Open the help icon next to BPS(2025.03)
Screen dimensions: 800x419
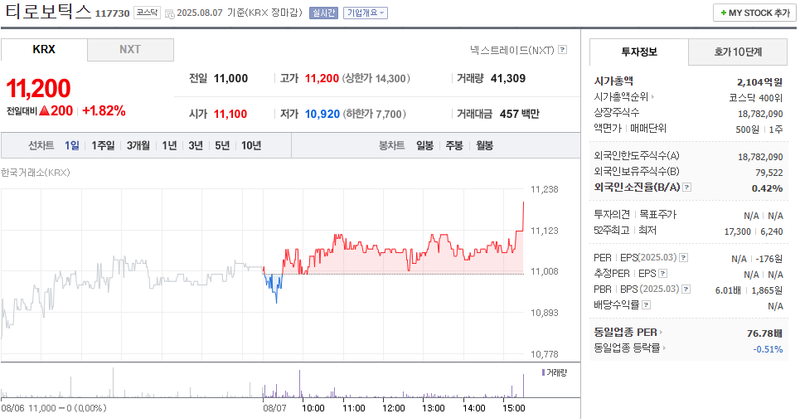(686, 289)
